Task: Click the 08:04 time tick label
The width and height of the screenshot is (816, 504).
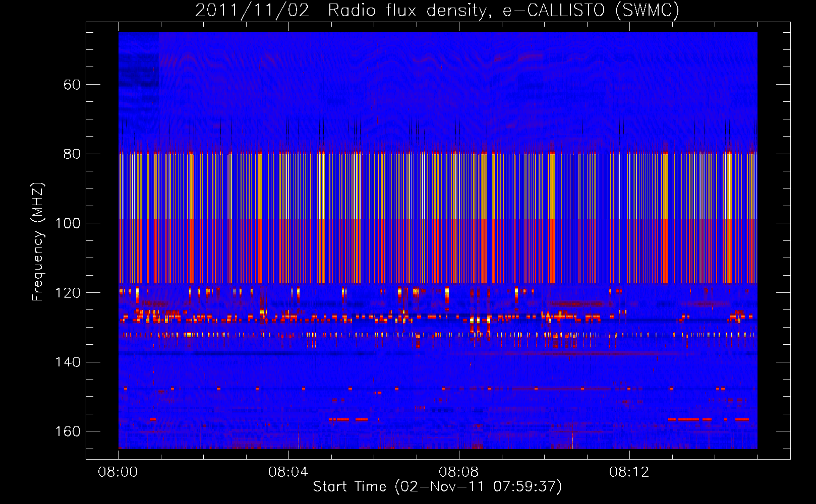Action: [x=288, y=472]
